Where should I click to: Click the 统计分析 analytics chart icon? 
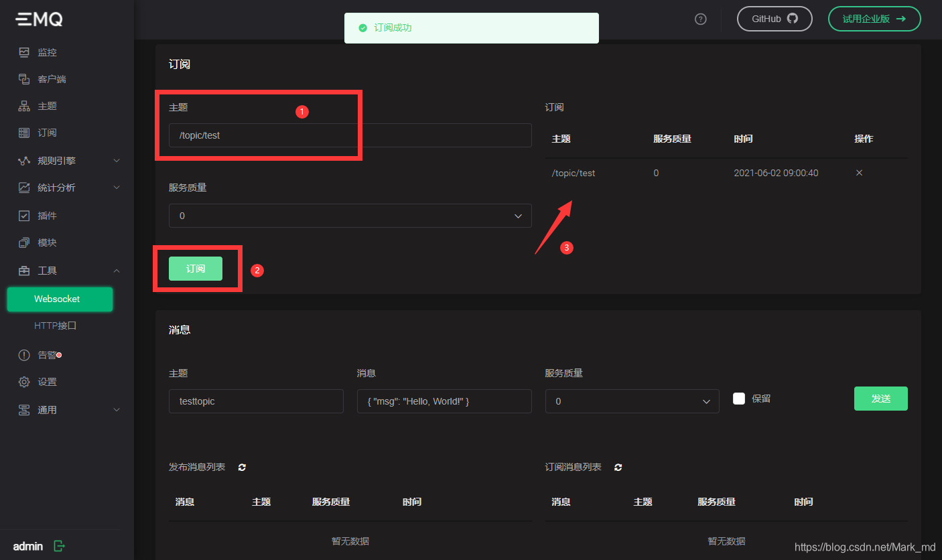(x=24, y=188)
